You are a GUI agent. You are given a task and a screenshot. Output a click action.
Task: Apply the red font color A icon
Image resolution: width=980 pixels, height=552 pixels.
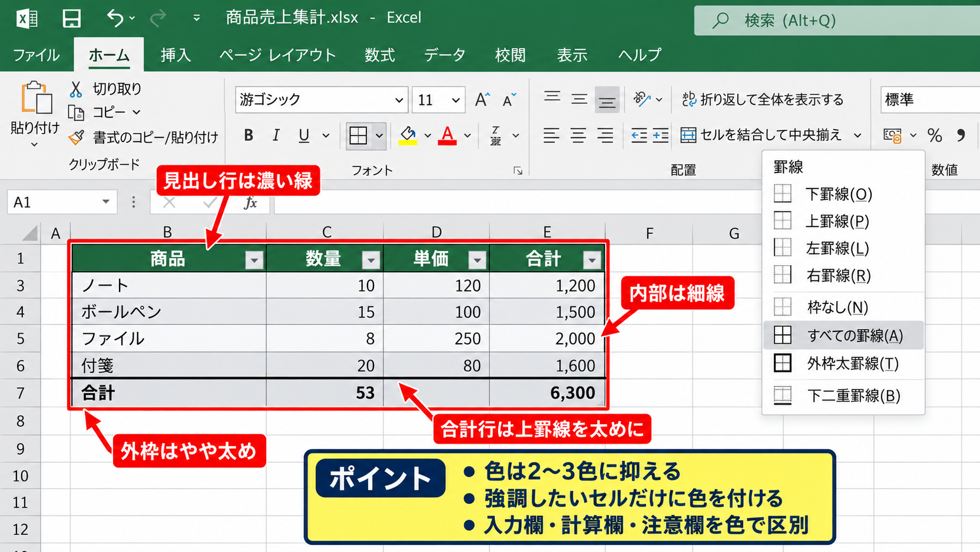coord(447,136)
